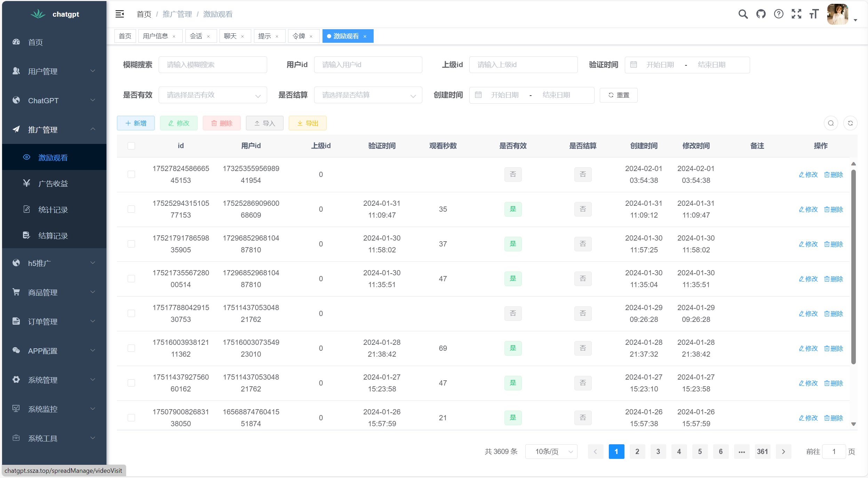Image resolution: width=868 pixels, height=478 pixels.
Task: Click the 新增 add button
Action: [136, 123]
